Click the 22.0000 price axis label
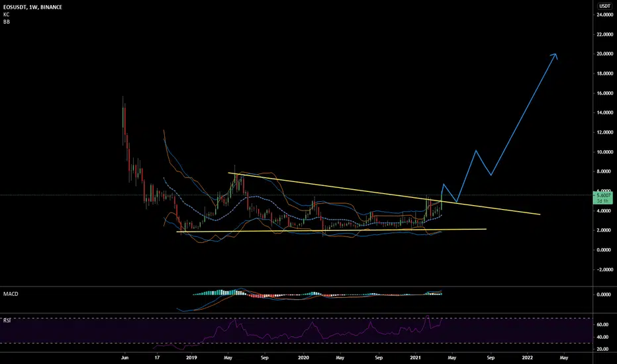The width and height of the screenshot is (617, 364). pos(605,34)
